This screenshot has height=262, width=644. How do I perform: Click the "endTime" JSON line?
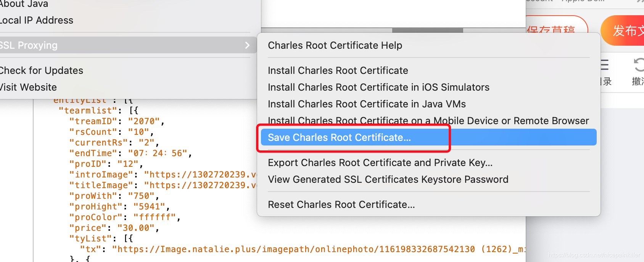point(130,153)
